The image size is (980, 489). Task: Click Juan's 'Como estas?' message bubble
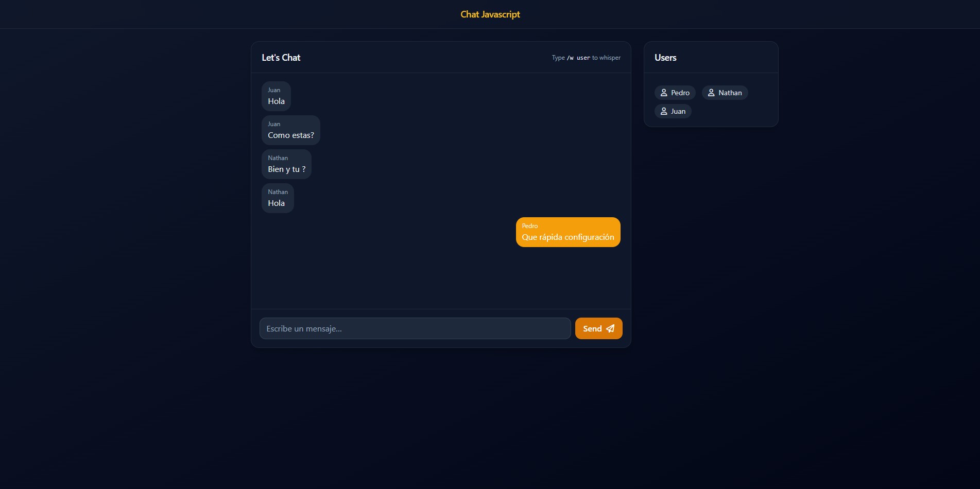click(x=291, y=130)
